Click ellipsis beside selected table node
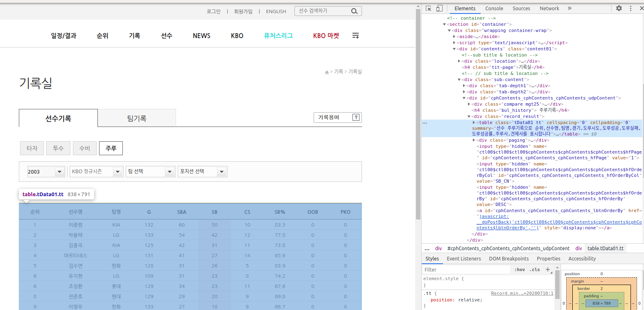This screenshot has height=310, width=644. 425,122
